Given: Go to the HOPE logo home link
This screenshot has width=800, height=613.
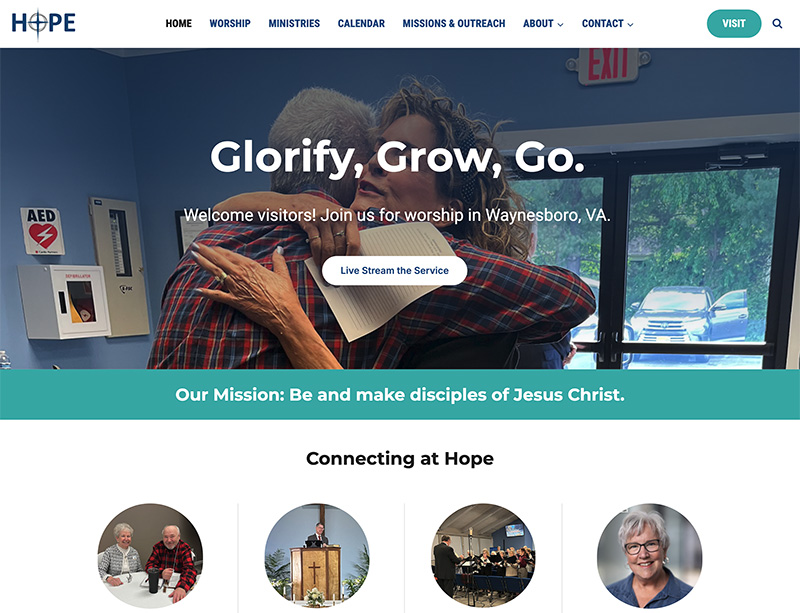Looking at the screenshot, I should (x=43, y=23).
